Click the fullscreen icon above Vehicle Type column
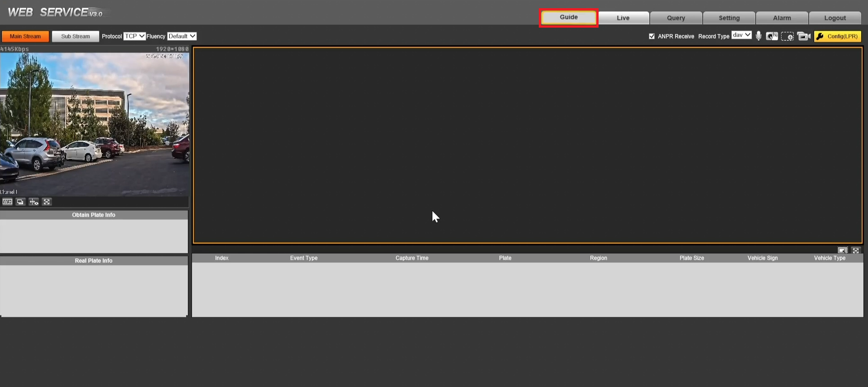Viewport: 868px width, 387px height. click(855, 250)
